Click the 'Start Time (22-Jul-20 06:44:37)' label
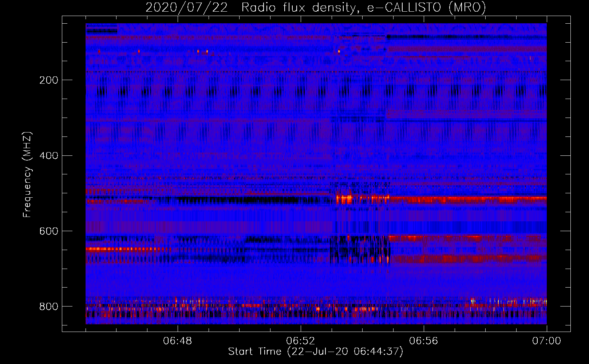 (x=316, y=352)
